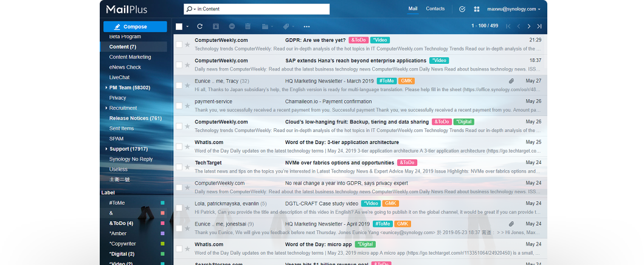Viewport: 644px width, 265px height.
Task: Star the payment-service email
Action: pos(187,106)
